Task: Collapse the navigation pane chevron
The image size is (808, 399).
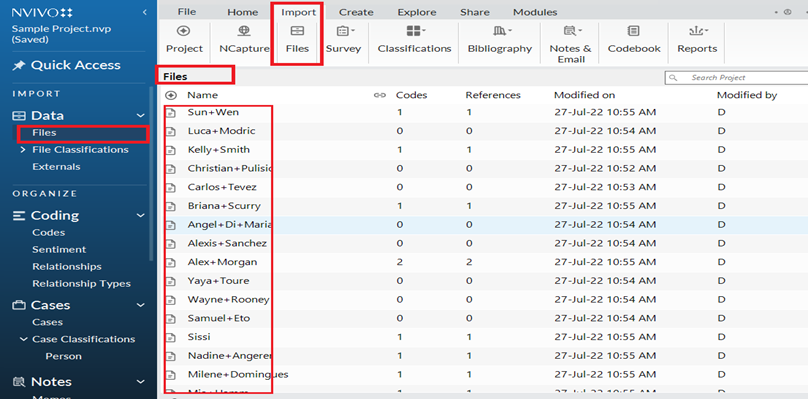Action: 145,12
